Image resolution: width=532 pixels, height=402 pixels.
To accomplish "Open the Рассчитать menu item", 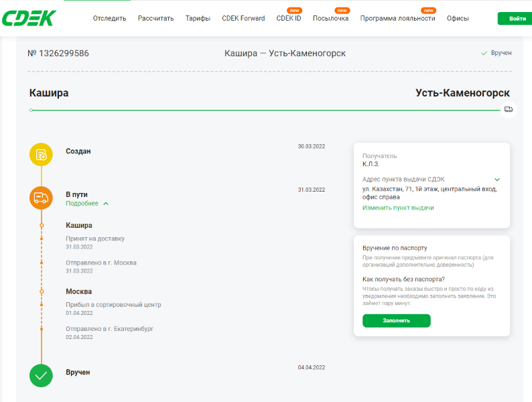I will [155, 18].
